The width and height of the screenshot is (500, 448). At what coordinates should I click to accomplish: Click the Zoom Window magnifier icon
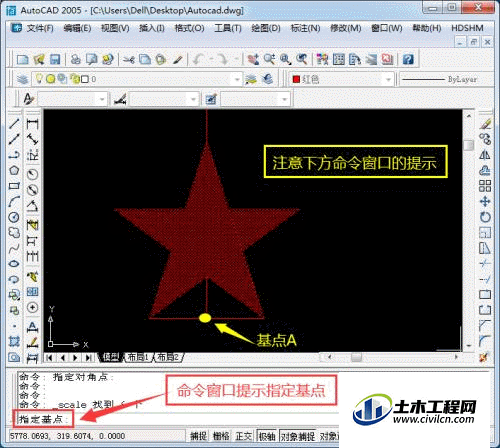point(285,60)
